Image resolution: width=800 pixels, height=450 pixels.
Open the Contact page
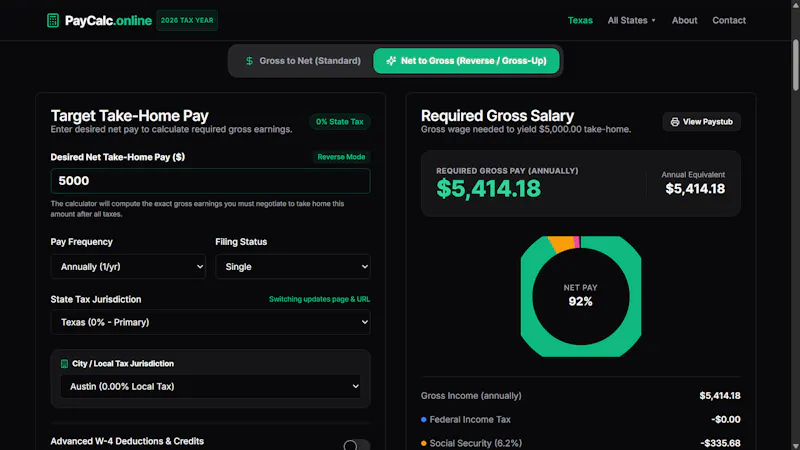tap(729, 20)
